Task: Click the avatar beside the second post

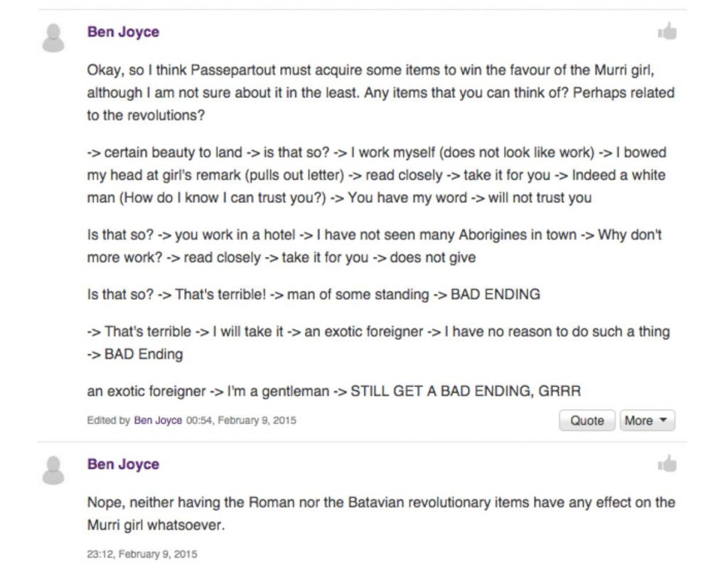Action: [x=53, y=470]
